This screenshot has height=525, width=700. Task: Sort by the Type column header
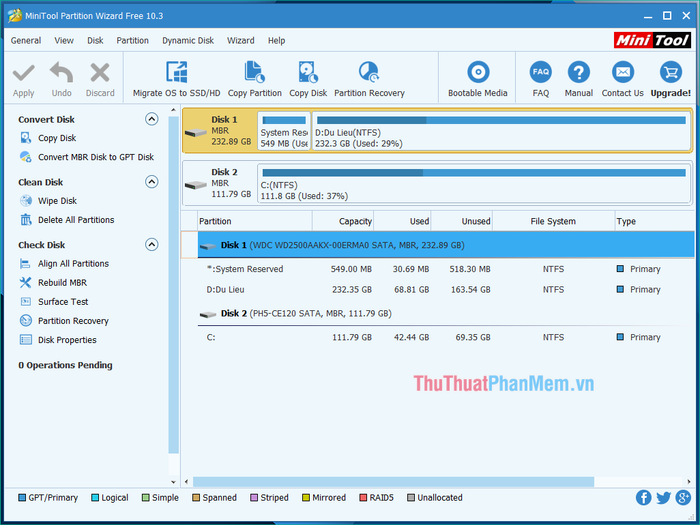(x=654, y=221)
